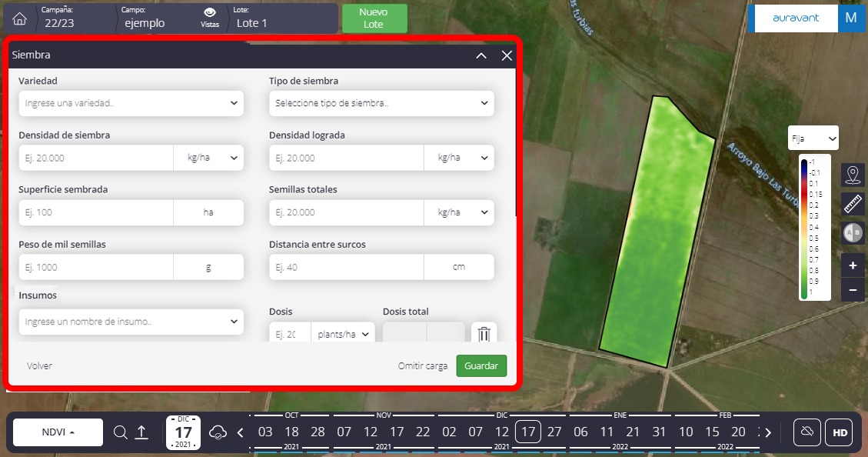
Task: Open the Fija scale dropdown
Action: [x=813, y=138]
